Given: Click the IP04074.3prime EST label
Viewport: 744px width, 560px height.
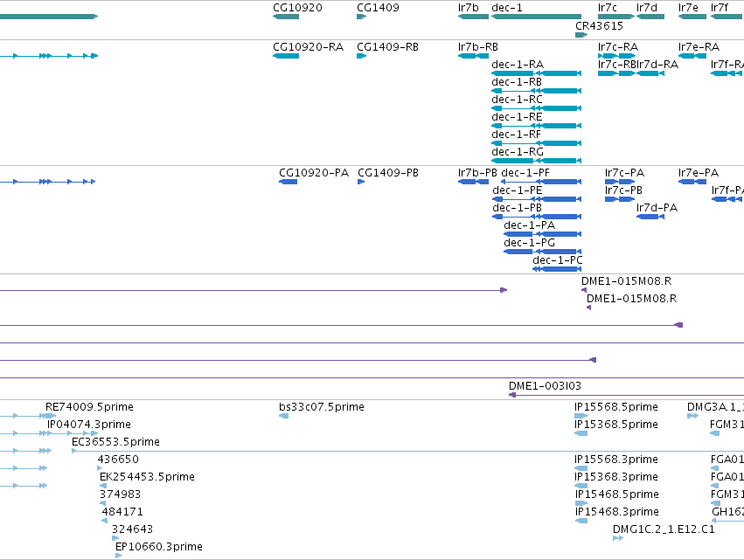Looking at the screenshot, I should point(88,425).
